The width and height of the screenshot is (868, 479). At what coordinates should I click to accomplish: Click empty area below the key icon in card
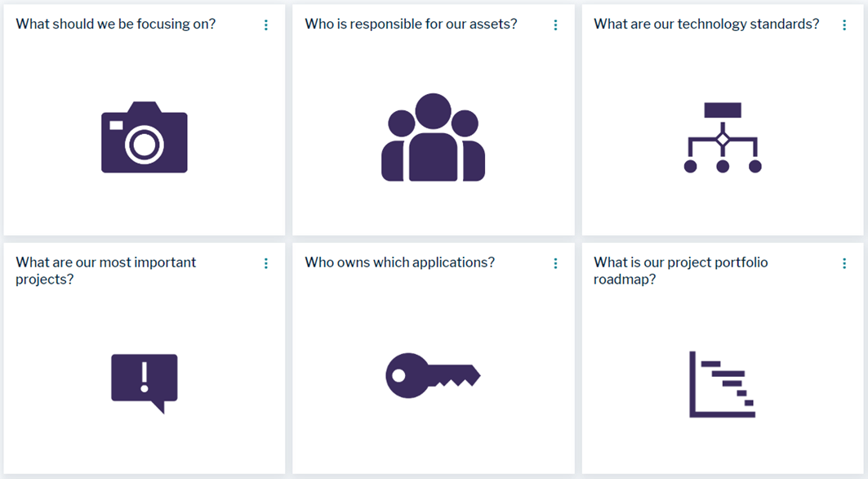[x=433, y=441]
